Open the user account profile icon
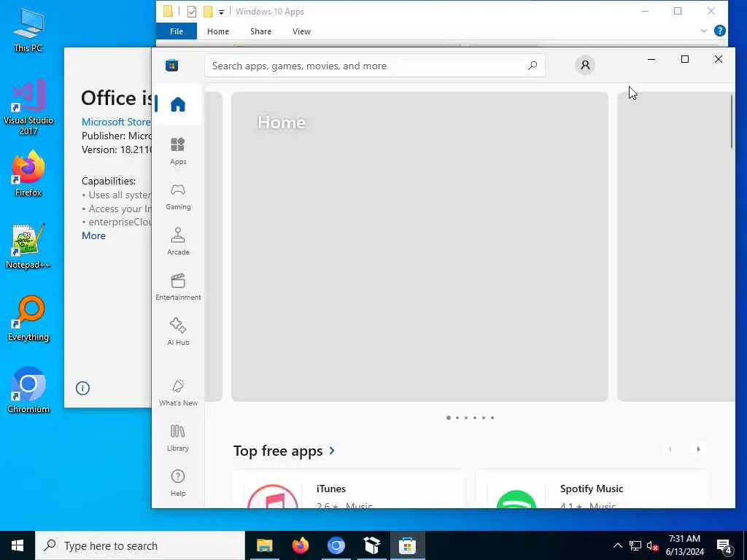This screenshot has width=747, height=560. [x=585, y=65]
